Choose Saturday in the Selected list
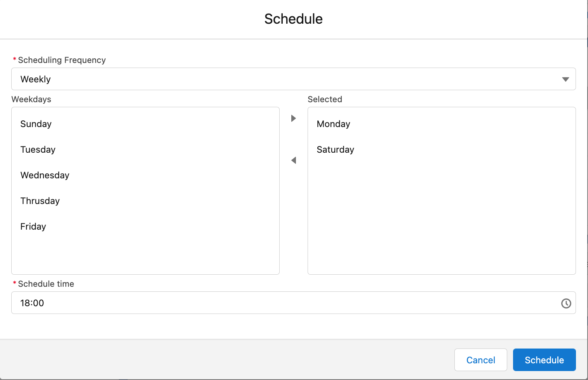 coord(336,150)
